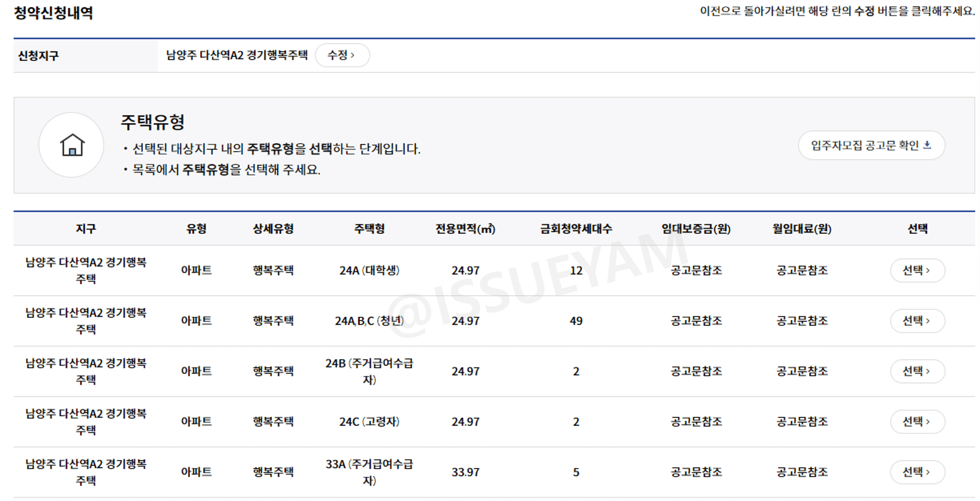This screenshot has width=980, height=501.
Task: Open 입주자모집 공고문 확인 to download notice
Action: pos(871,145)
